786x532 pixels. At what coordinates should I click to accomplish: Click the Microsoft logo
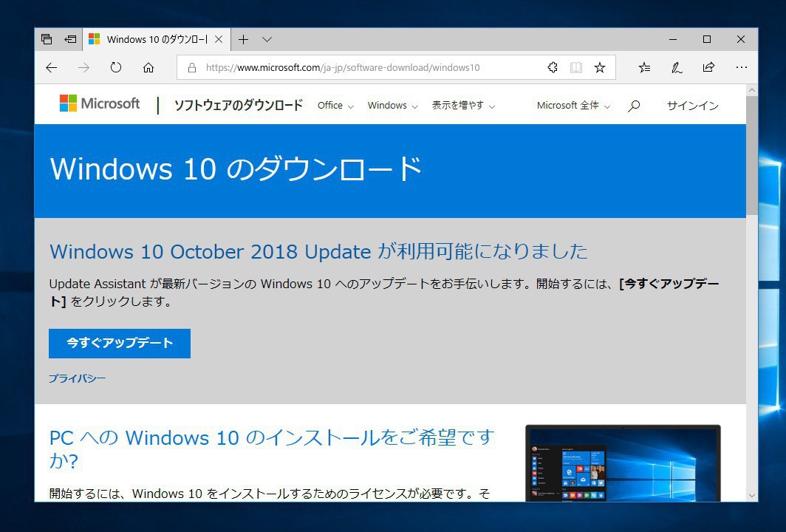pyautogui.click(x=99, y=103)
